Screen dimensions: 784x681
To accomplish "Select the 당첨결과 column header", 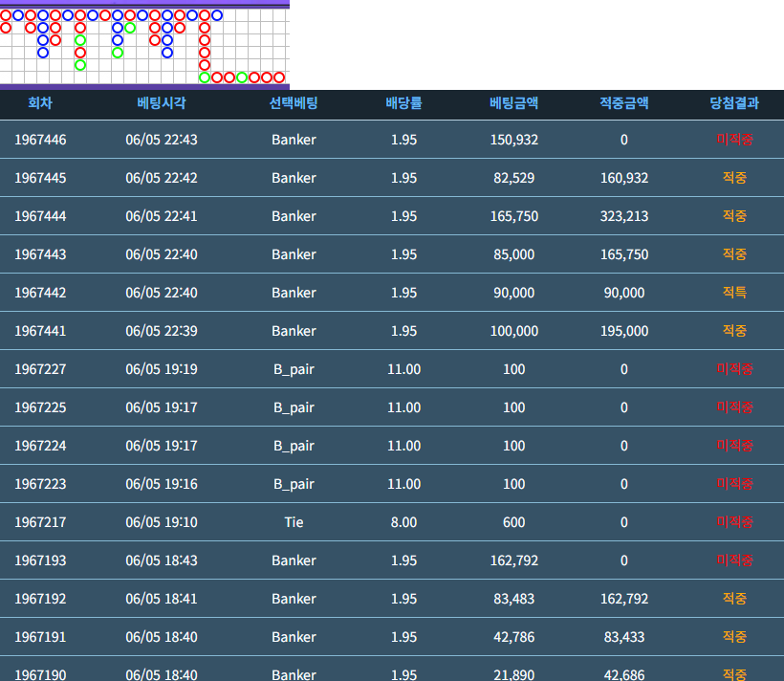I will 734,103.
